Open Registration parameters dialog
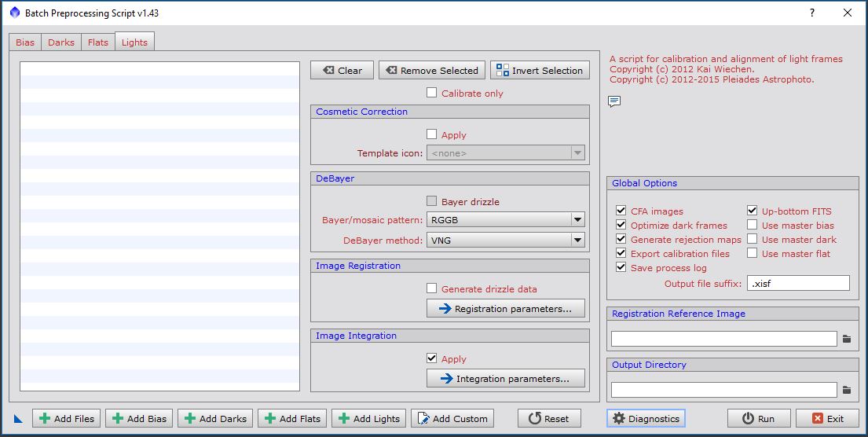Screen dimensions: 868x437 point(506,309)
